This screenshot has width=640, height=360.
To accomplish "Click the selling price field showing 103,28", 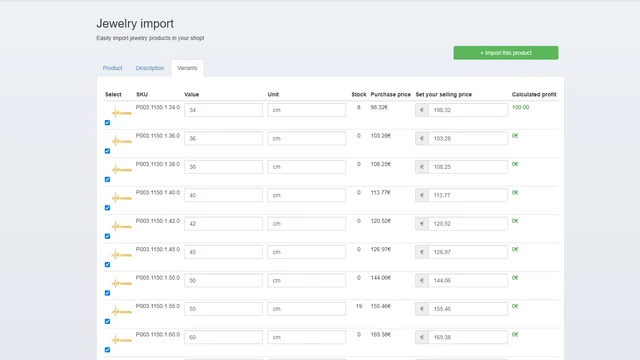I will click(x=468, y=138).
